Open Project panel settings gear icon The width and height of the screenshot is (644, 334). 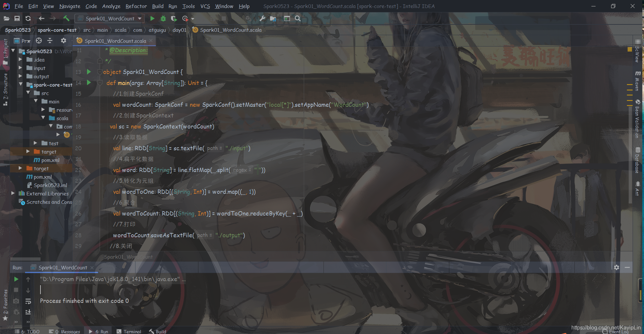click(63, 40)
